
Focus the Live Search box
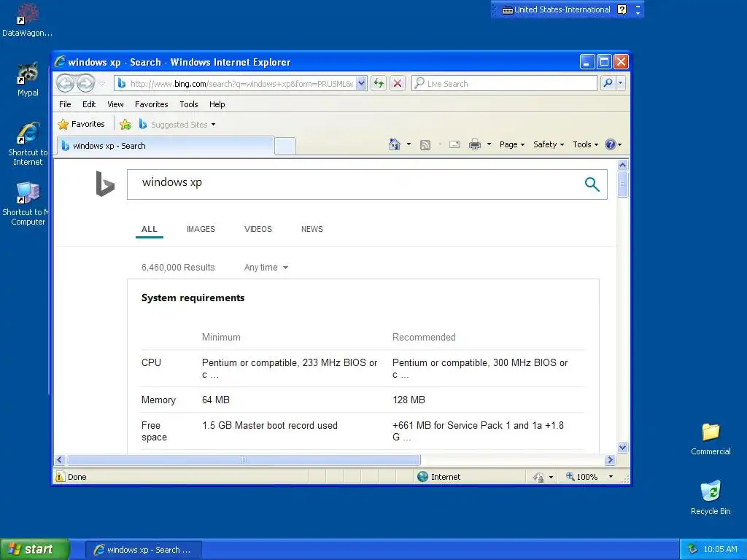[x=504, y=84]
